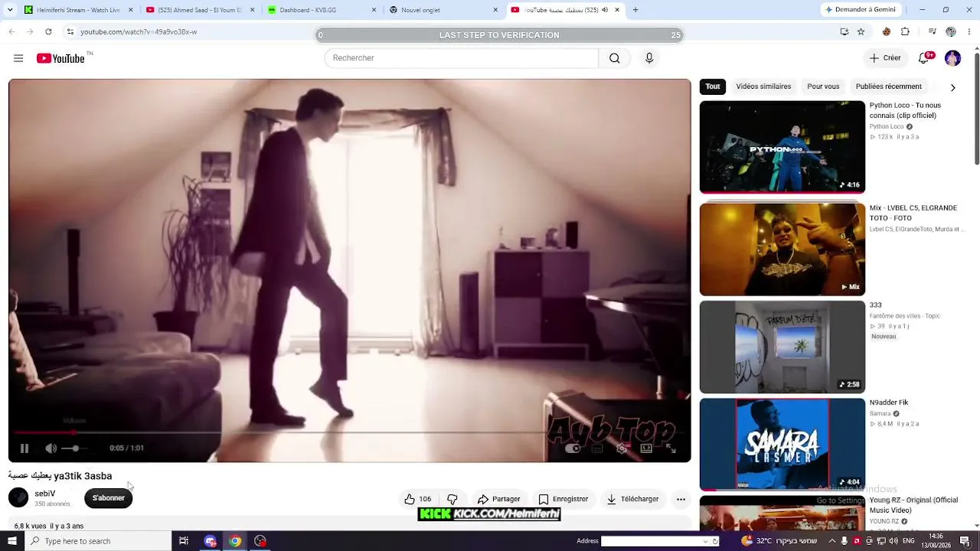This screenshot has width=980, height=551.
Task: Click the browser address bar URL
Action: point(139,32)
